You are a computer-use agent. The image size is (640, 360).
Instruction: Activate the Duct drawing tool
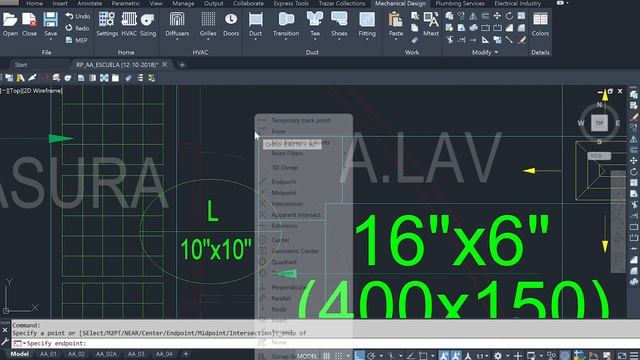pyautogui.click(x=256, y=23)
